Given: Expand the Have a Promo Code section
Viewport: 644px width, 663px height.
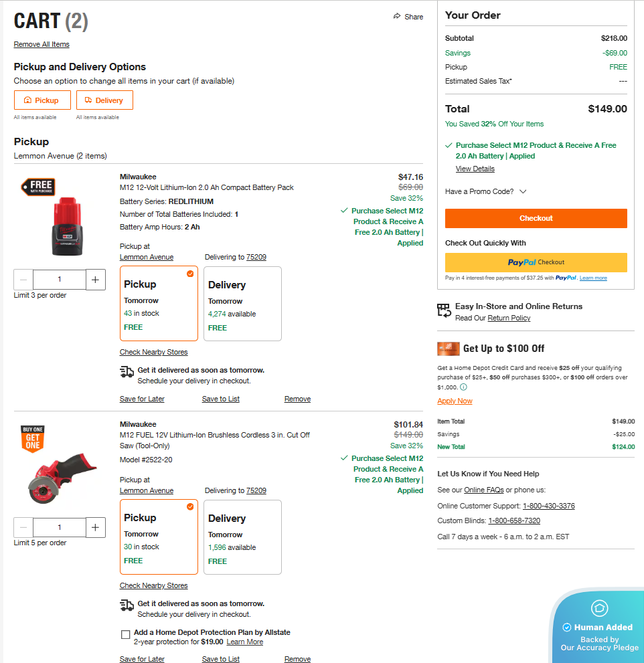Looking at the screenshot, I should point(523,192).
